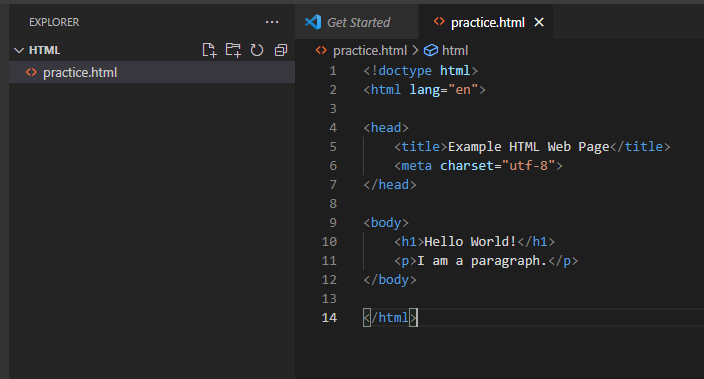This screenshot has height=379, width=704.
Task: Open Explorer's Views and More Actions menu
Action: coord(272,22)
